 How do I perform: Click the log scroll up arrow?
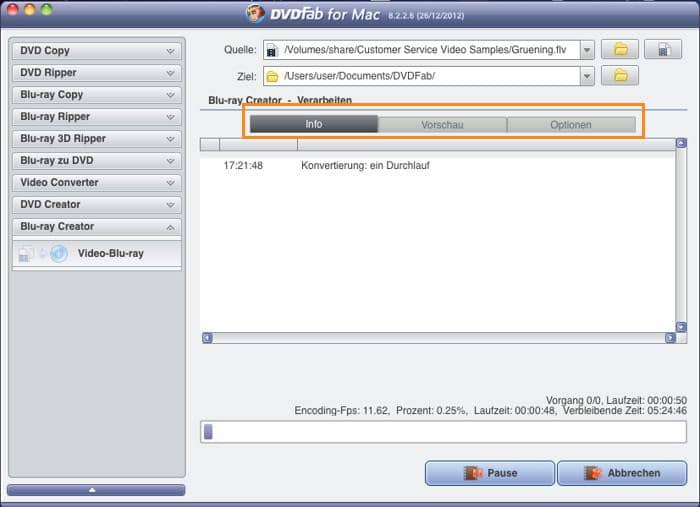(681, 143)
